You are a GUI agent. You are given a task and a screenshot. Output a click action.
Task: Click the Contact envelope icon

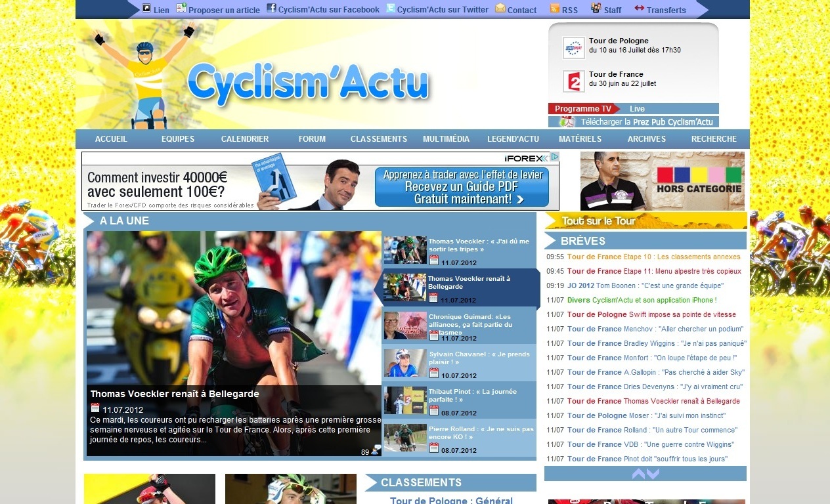(x=500, y=9)
